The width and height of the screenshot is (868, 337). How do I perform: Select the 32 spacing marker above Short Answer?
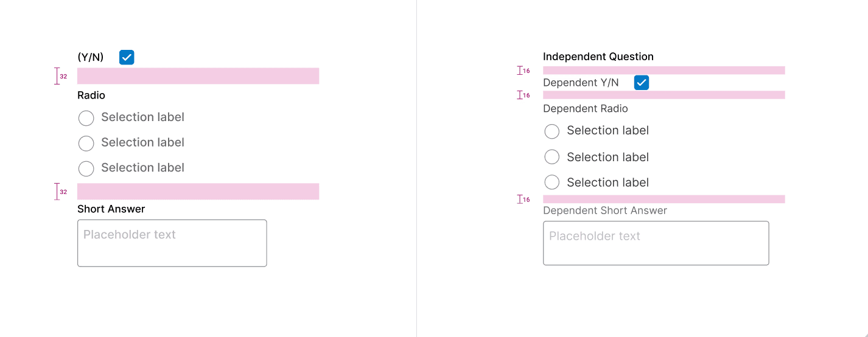click(x=60, y=192)
